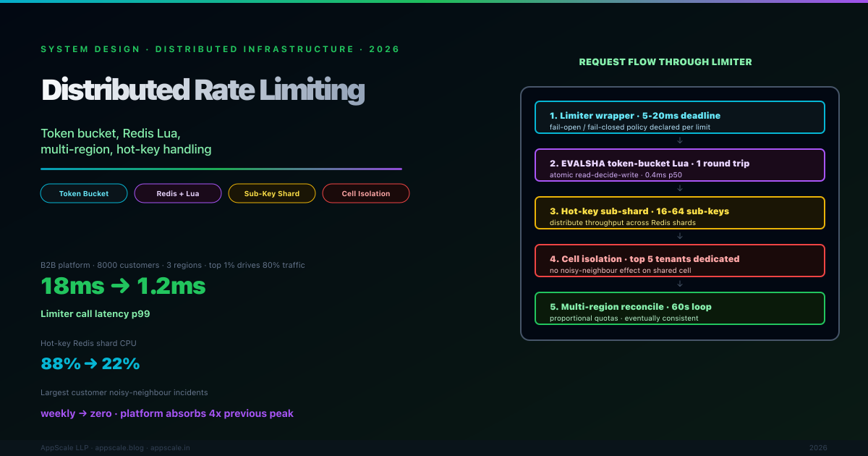Click the arrow between steps 4 and 5

680,284
